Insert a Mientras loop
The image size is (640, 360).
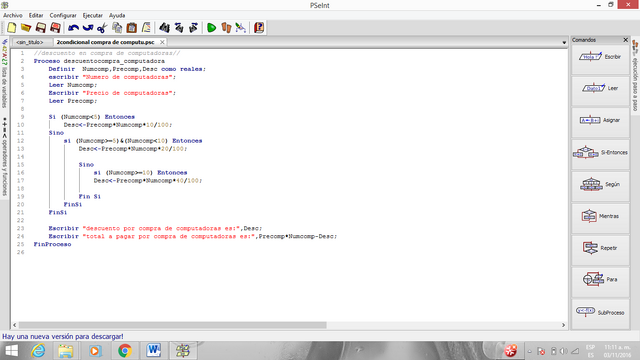coord(600,216)
